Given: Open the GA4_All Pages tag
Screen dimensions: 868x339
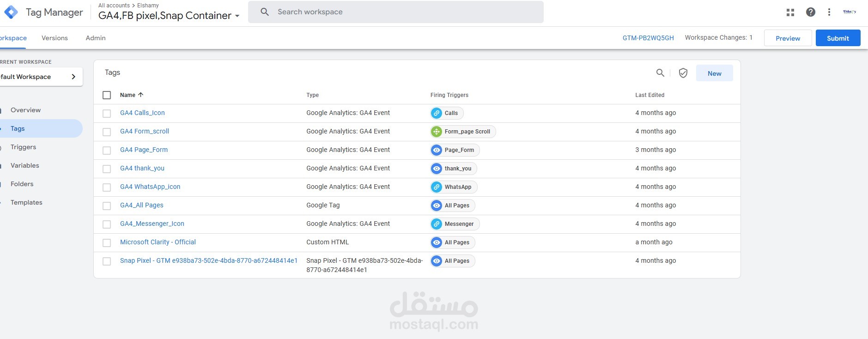Looking at the screenshot, I should point(142,205).
